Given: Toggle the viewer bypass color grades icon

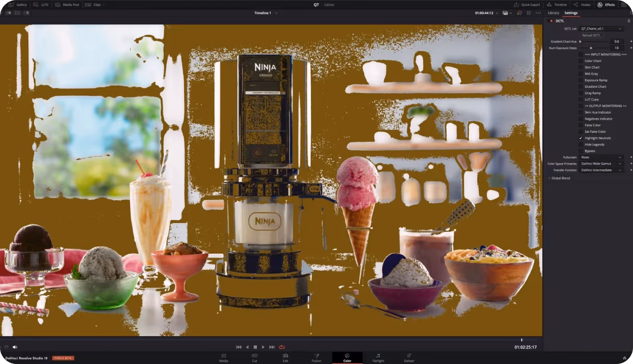Looking at the screenshot, I should (519, 12).
